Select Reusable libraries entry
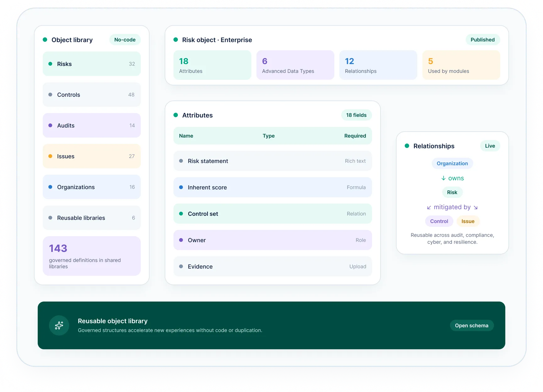Image resolution: width=543 pixels, height=392 pixels. coord(92,218)
